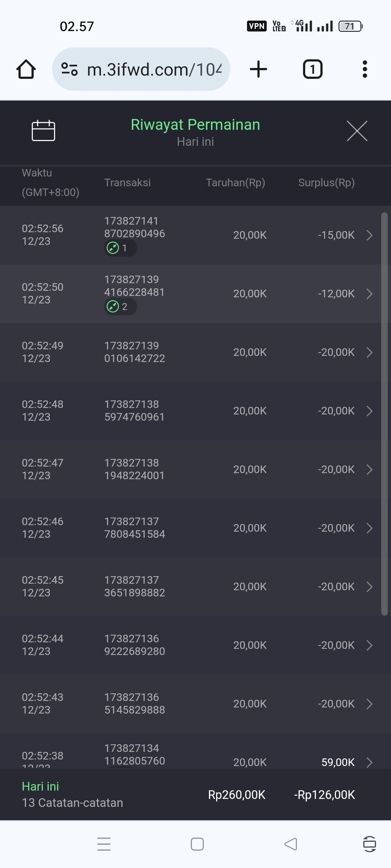This screenshot has height=868, width=391.
Task: Tap the browser home icon
Action: (x=26, y=69)
